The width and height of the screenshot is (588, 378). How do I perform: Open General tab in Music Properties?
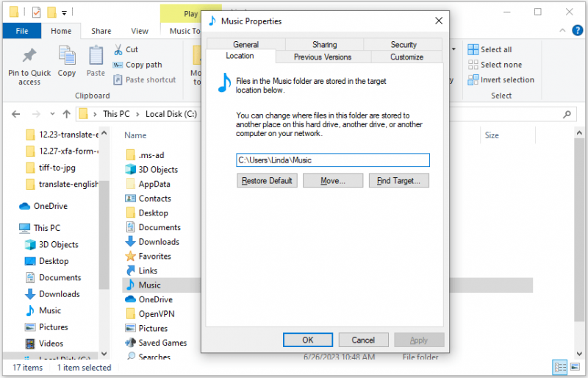tap(246, 44)
